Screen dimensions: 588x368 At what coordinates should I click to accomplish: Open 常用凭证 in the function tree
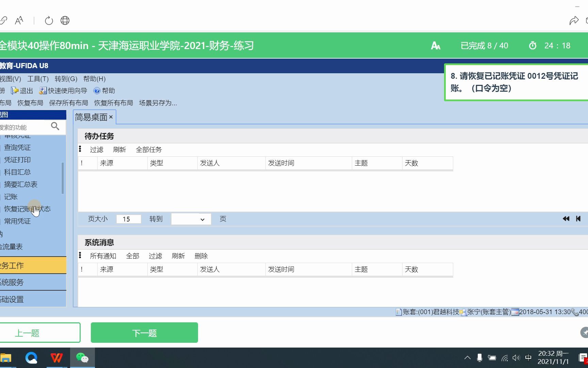click(x=17, y=221)
